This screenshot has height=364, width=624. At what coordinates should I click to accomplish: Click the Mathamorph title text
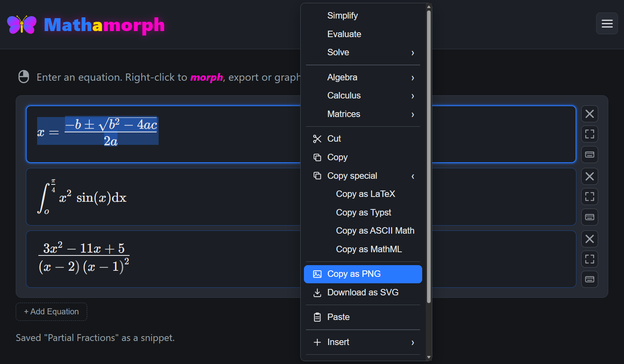pos(104,25)
